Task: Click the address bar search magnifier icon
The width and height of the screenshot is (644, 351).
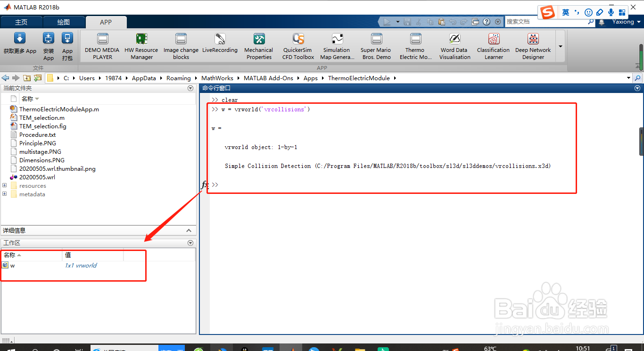Action: coord(638,78)
